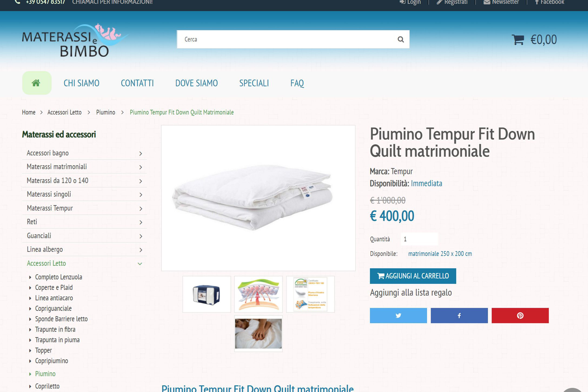Open the CHI SIAMO menu item
This screenshot has height=392, width=588.
(x=81, y=83)
